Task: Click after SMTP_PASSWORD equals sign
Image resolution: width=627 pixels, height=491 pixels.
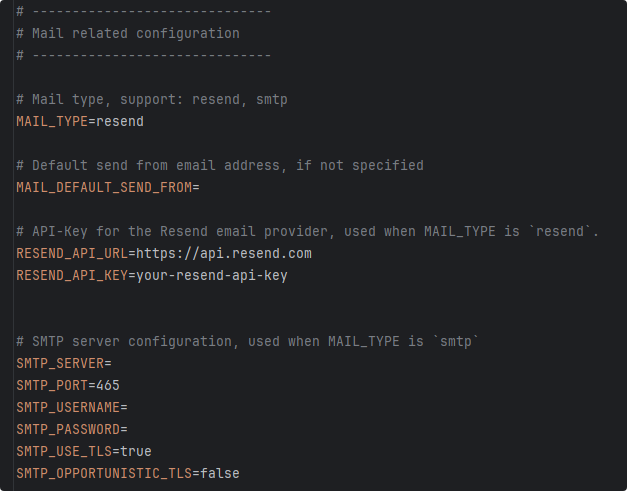Action: coord(128,429)
